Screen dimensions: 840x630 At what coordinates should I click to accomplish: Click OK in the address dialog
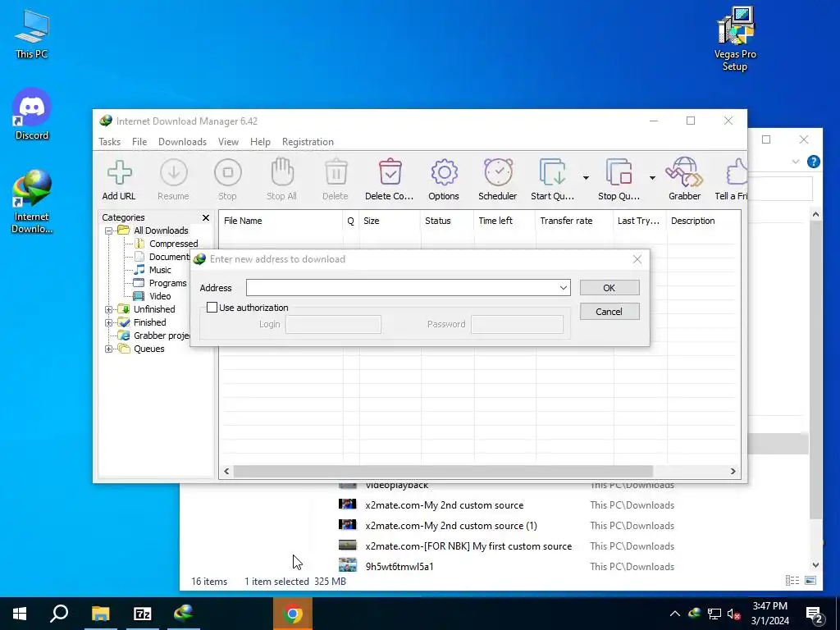(609, 288)
